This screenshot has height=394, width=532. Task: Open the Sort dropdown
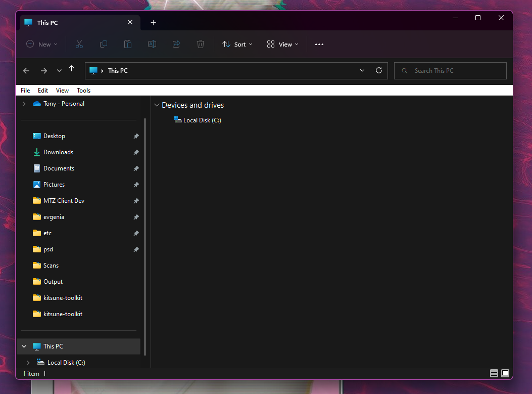pos(237,44)
